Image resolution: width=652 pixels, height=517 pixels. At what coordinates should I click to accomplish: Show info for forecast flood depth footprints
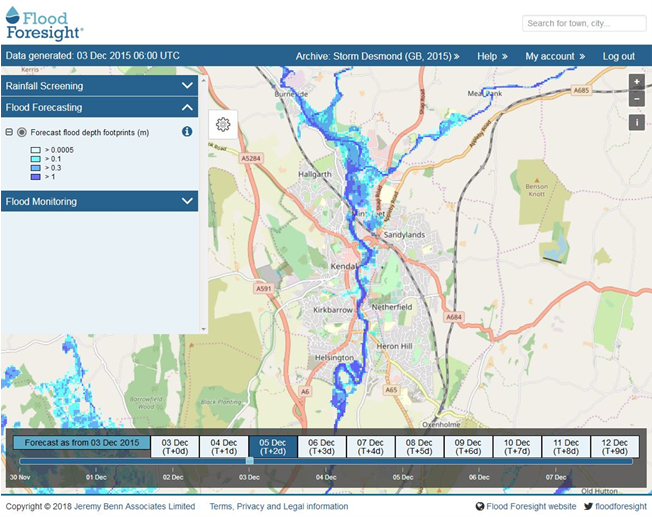pyautogui.click(x=186, y=132)
